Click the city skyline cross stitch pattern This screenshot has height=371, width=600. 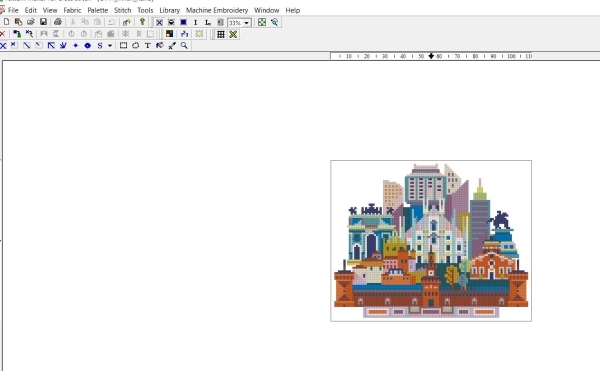[431, 241]
